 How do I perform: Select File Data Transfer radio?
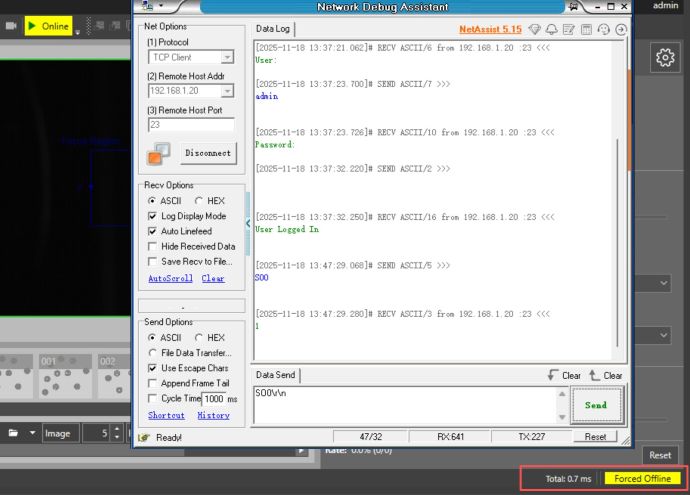[x=152, y=353]
